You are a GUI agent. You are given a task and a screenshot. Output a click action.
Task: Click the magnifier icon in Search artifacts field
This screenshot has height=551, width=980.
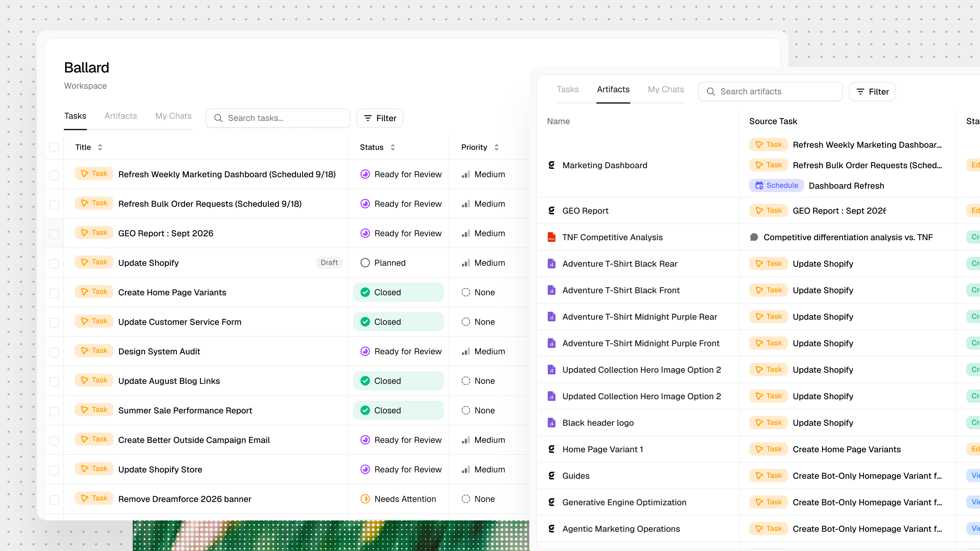pyautogui.click(x=711, y=92)
